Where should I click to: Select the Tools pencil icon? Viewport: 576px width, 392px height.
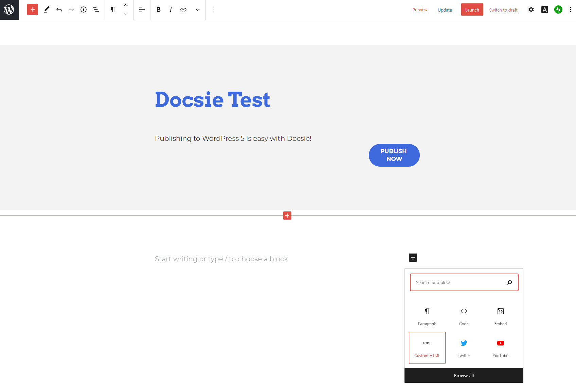point(47,10)
